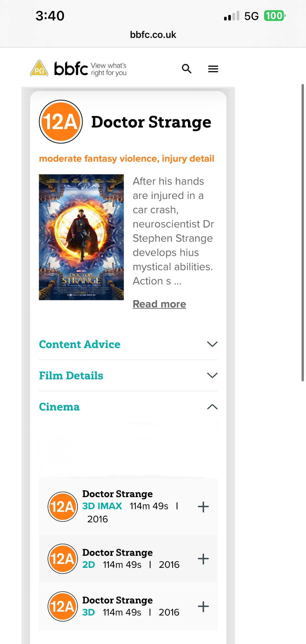Viewport: 306px width, 644px height.
Task: Expand the Film Details section
Action: pyautogui.click(x=128, y=376)
